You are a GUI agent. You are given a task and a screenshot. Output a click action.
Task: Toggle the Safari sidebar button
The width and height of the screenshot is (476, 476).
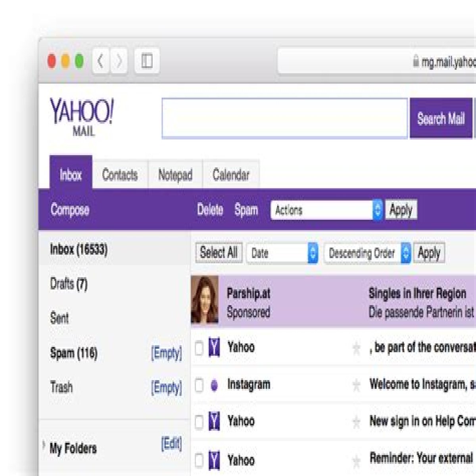pyautogui.click(x=147, y=61)
